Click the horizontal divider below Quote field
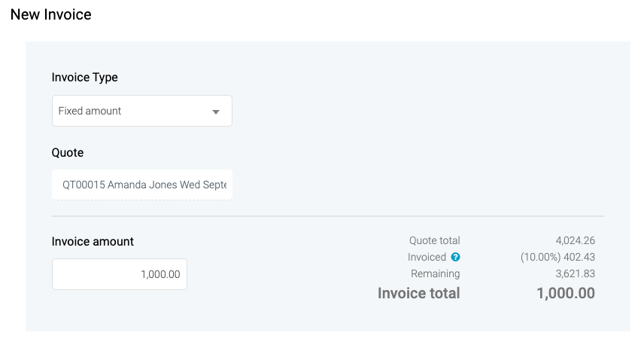The width and height of the screenshot is (644, 339). point(327,216)
